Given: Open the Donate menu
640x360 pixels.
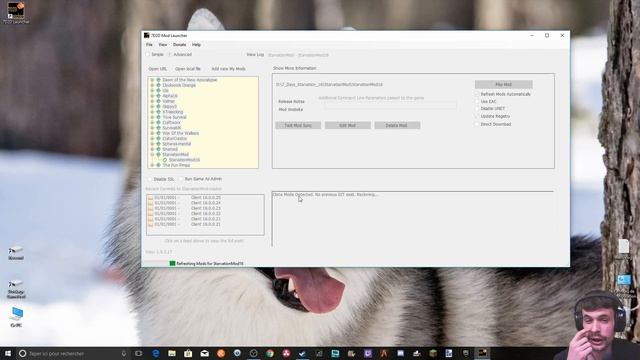Looking at the screenshot, I should tap(179, 44).
